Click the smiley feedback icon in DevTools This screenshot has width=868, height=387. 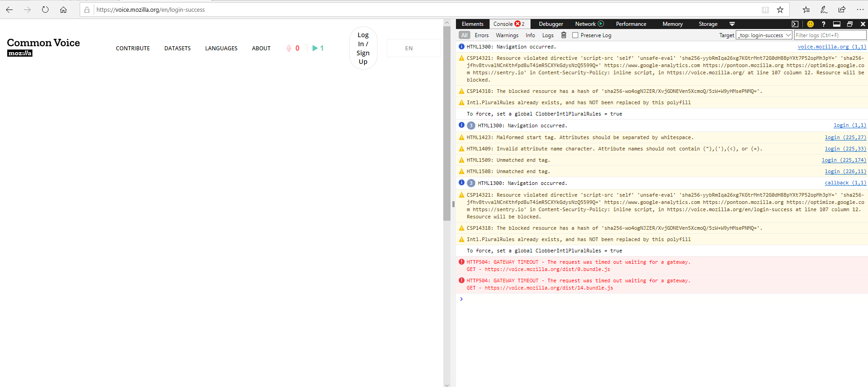[x=810, y=24]
